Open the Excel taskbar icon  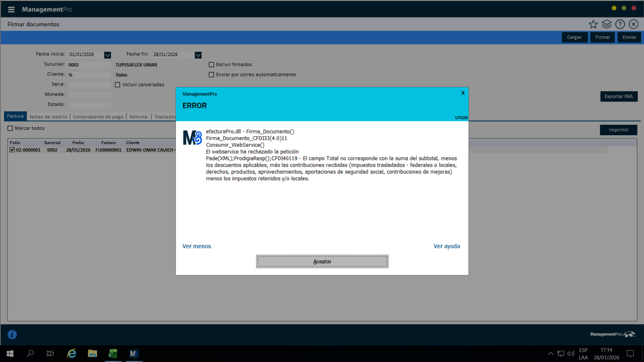pos(113,353)
